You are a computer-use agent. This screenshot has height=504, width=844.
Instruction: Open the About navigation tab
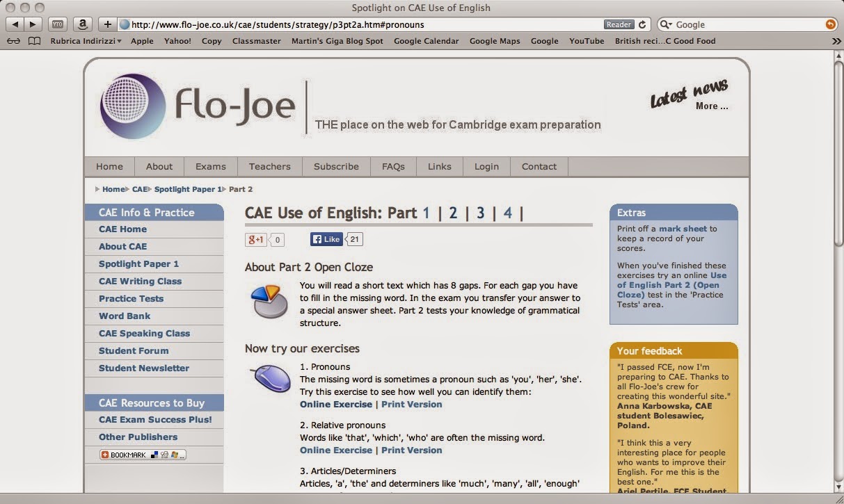point(159,167)
